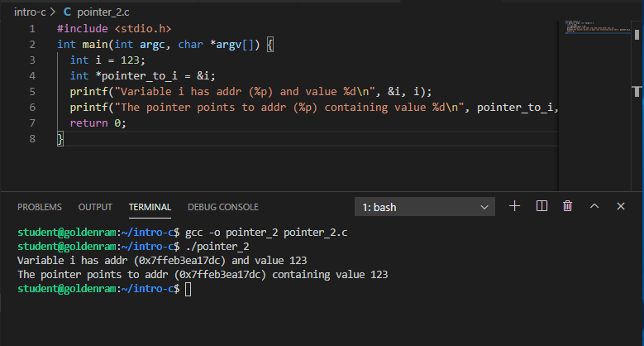Click line number 3 in gutter
The height and width of the screenshot is (346, 644).
32,60
